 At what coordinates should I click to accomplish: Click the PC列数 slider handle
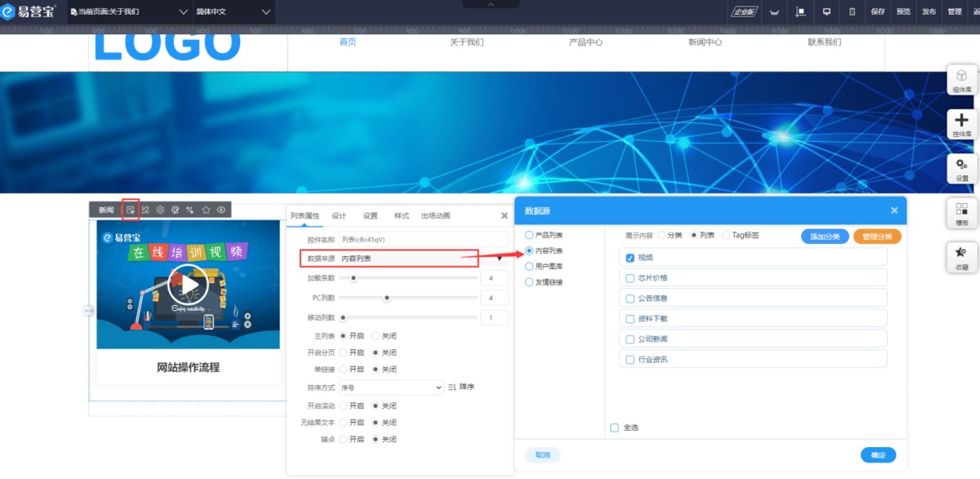click(387, 298)
